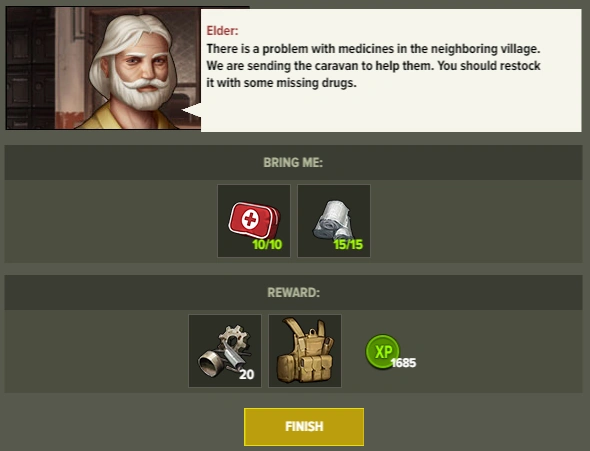Viewport: 590px width, 451px height.
Task: Select the red first aid kit item
Action: (x=254, y=221)
